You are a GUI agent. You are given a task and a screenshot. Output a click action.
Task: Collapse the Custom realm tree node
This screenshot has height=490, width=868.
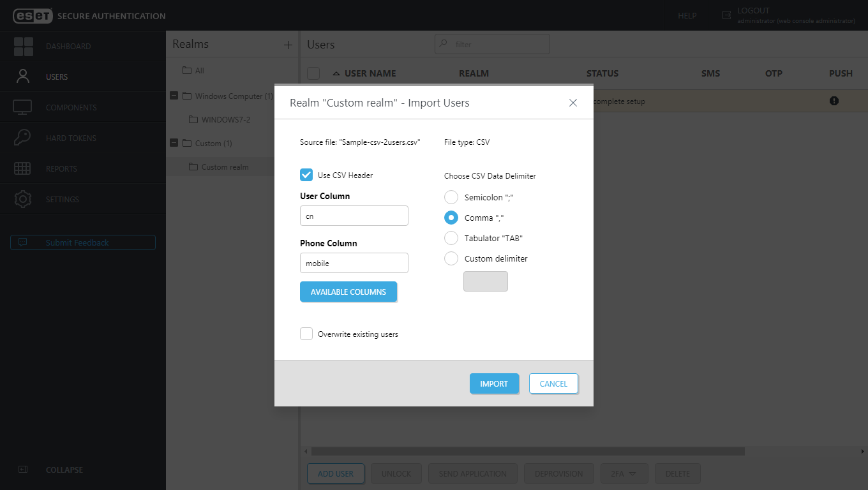coord(174,143)
